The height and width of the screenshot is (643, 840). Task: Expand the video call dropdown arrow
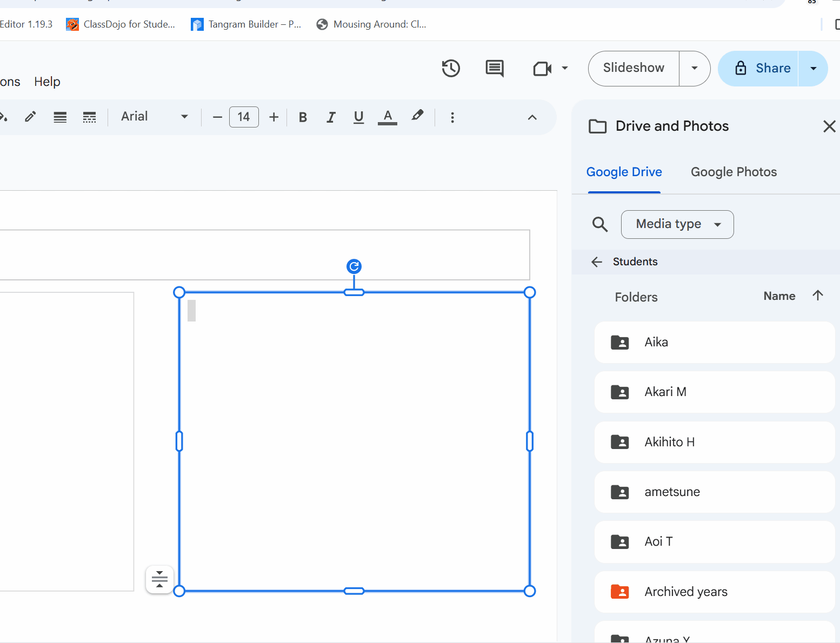coord(565,68)
